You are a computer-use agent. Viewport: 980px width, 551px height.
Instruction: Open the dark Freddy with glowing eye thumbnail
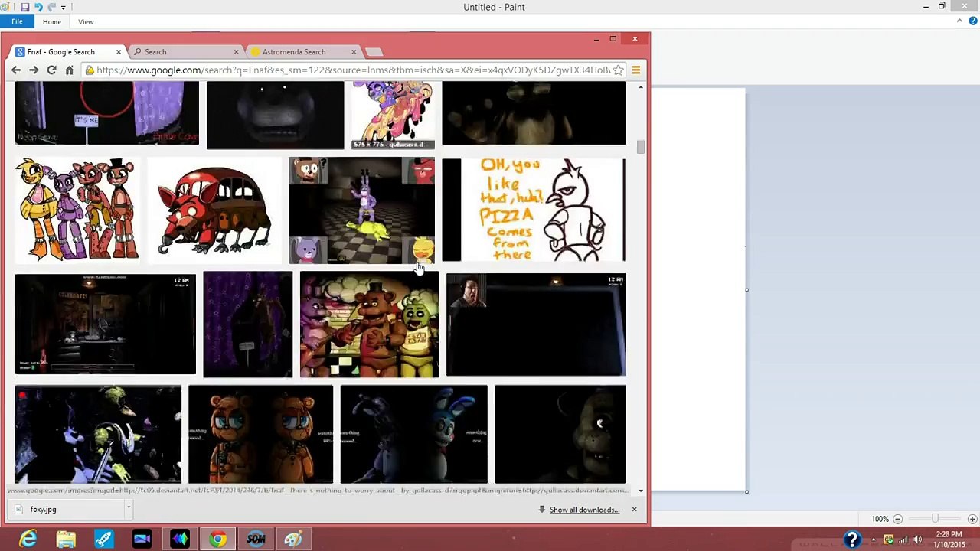(x=560, y=434)
